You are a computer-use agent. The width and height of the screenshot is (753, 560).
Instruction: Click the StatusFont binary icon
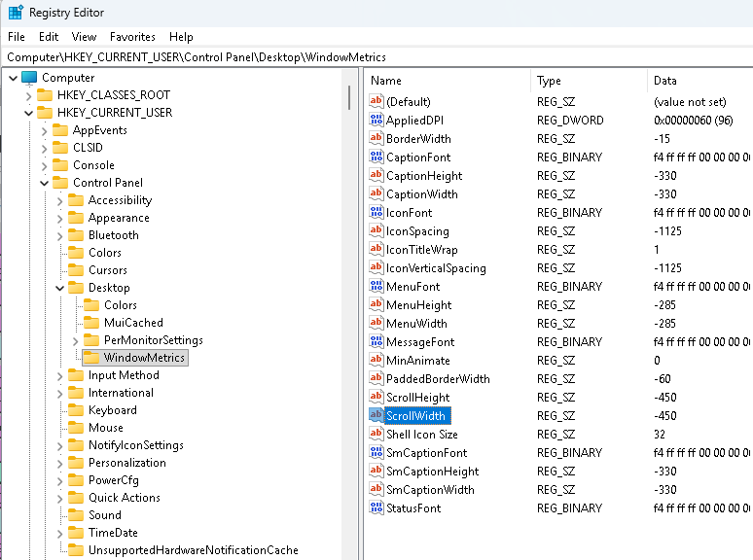pyautogui.click(x=376, y=508)
